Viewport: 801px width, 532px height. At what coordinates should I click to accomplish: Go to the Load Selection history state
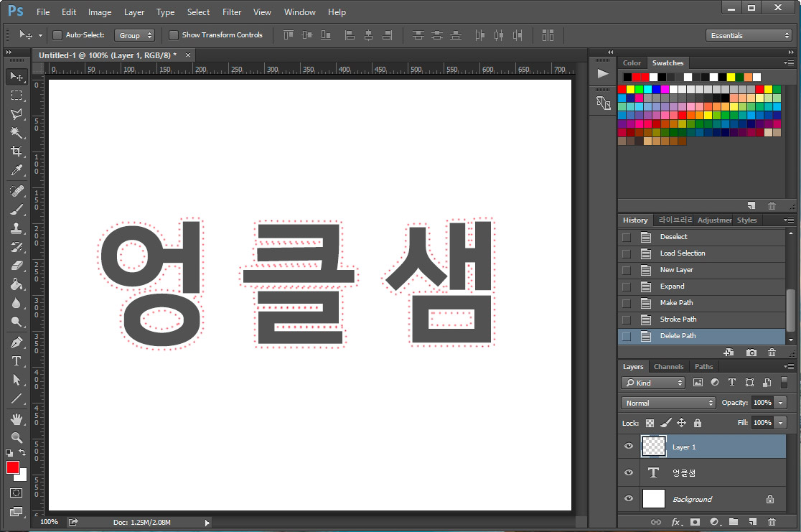pos(701,253)
